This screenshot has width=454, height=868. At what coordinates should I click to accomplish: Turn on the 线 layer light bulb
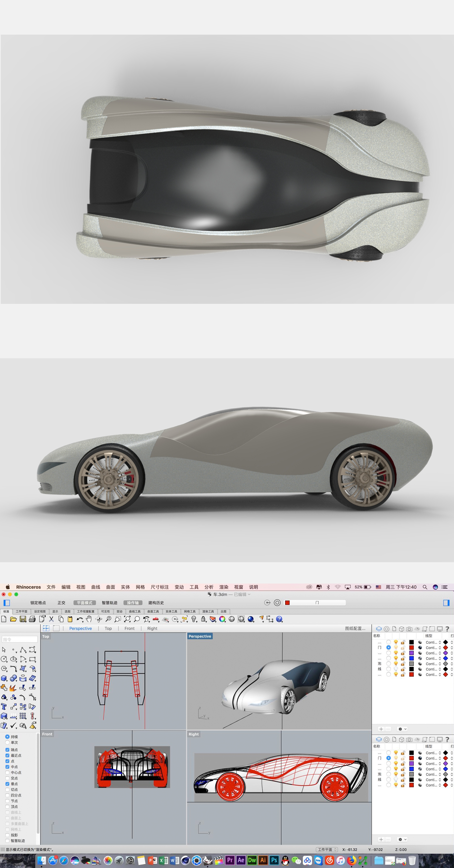tap(396, 669)
